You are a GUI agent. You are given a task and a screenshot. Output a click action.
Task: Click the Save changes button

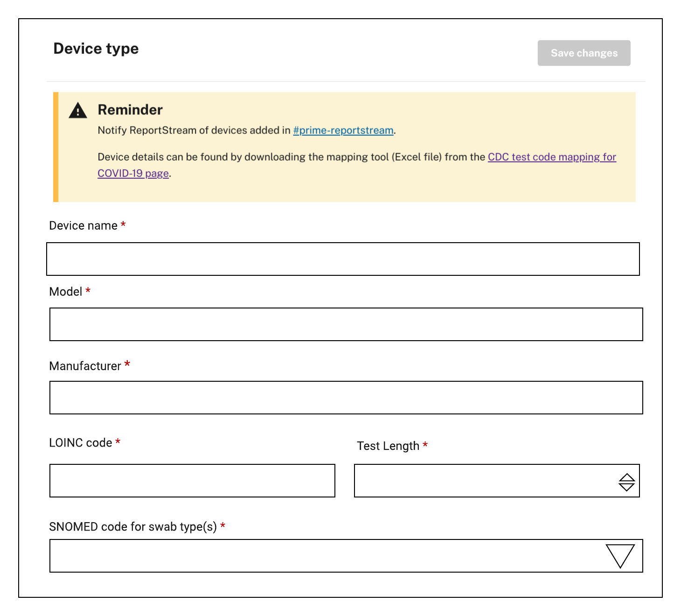tap(584, 53)
